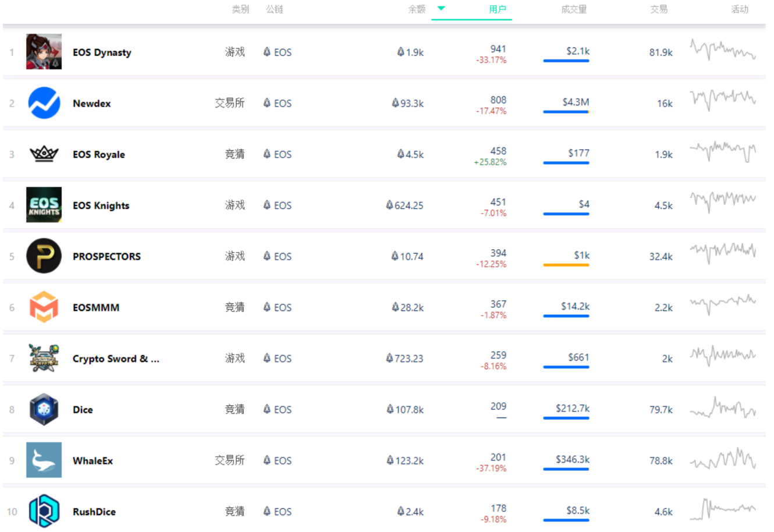Sort by the 余额 column header
This screenshot has height=532, width=774.
417,9
